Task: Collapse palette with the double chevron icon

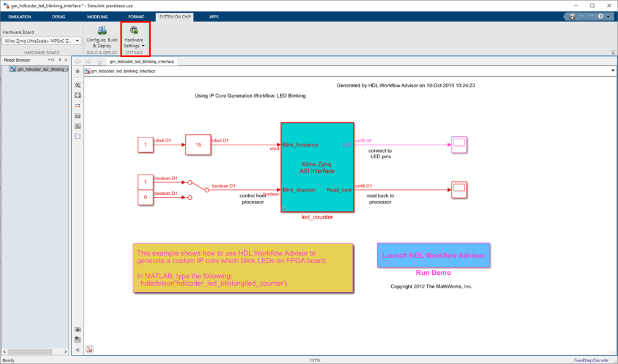Action: coord(78,350)
